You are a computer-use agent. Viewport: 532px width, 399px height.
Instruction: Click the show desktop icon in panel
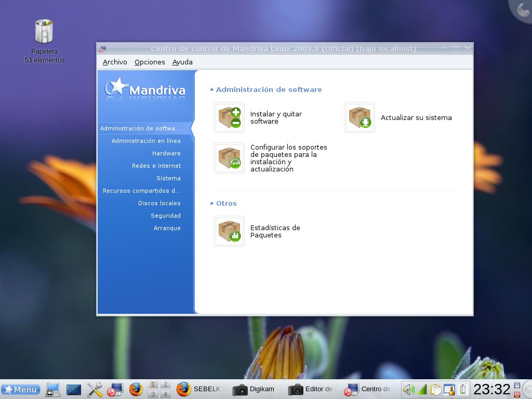click(x=53, y=390)
